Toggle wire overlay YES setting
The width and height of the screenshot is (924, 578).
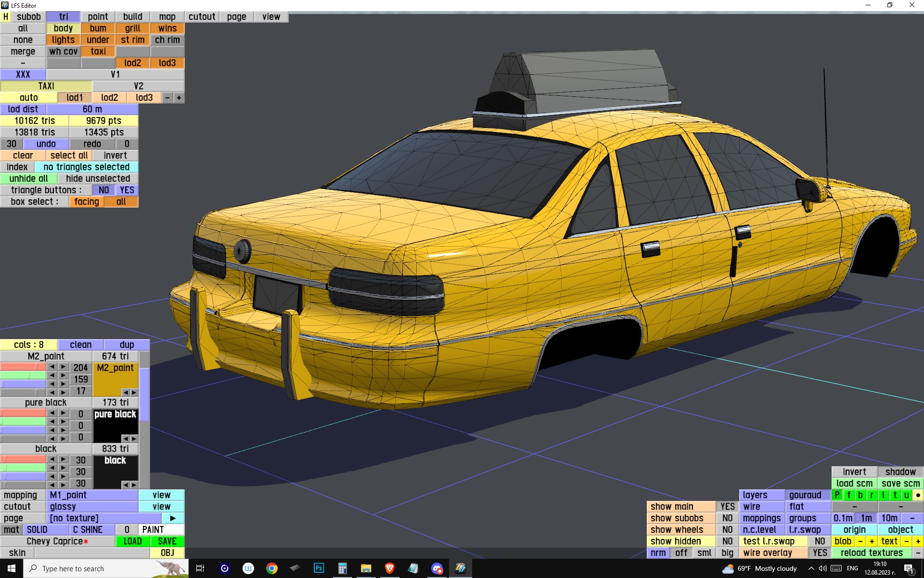point(820,553)
